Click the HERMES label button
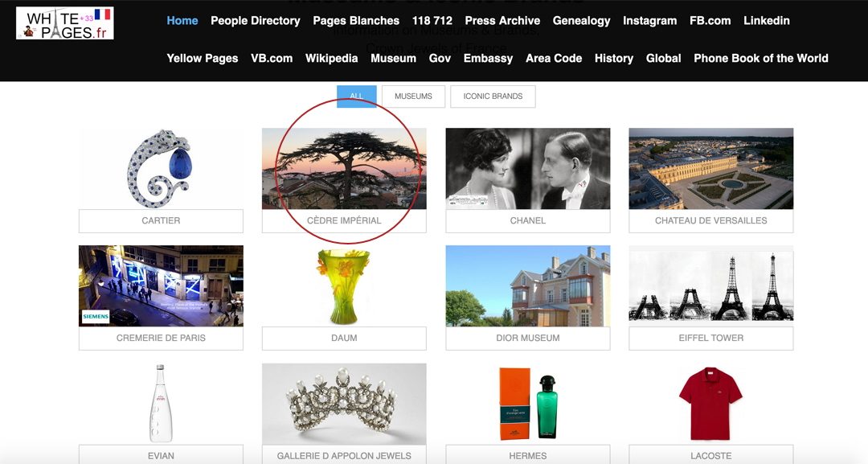 [528, 454]
